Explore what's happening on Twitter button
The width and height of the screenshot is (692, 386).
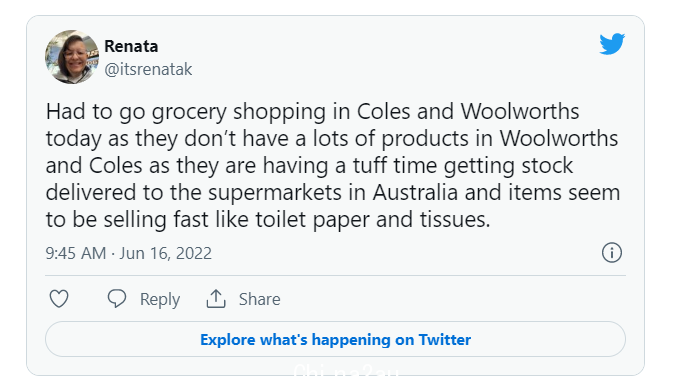click(335, 339)
